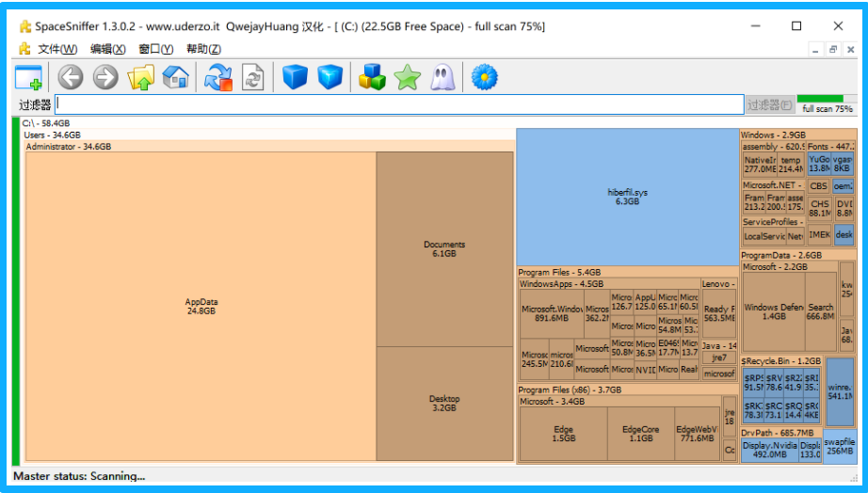Click the EdgeWebView 771.6MB block
The image size is (868, 493).
coord(697,433)
